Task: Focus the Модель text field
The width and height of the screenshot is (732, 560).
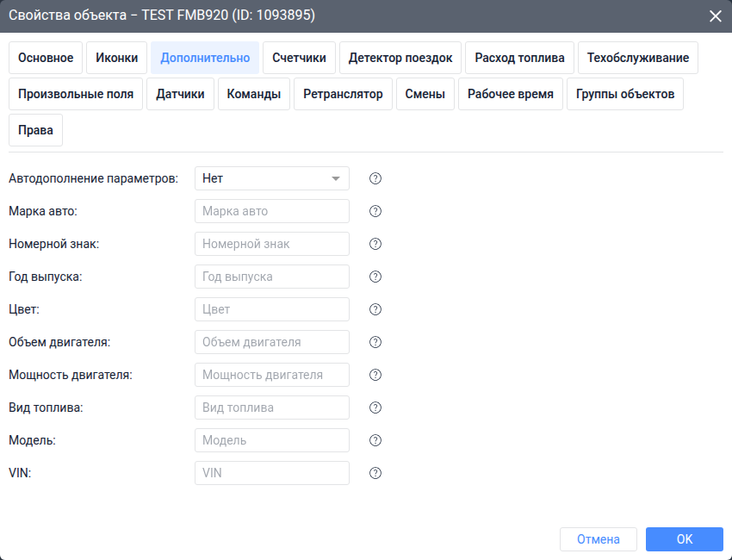Action: 272,440
